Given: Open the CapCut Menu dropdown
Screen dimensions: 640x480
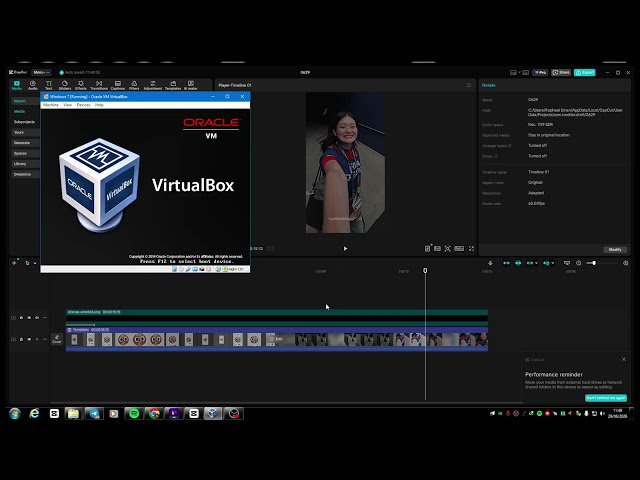Looking at the screenshot, I should pyautogui.click(x=41, y=72).
